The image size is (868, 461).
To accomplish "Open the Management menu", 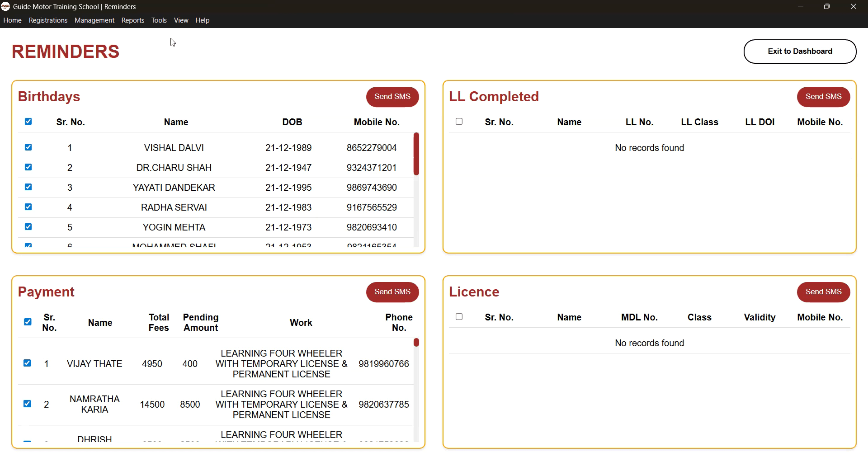I will 94,20.
